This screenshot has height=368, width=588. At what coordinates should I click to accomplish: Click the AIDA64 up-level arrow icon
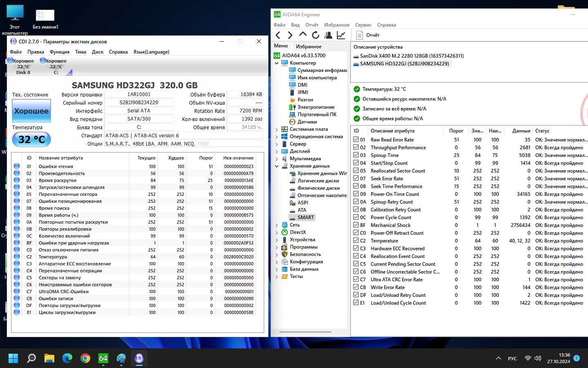[303, 35]
